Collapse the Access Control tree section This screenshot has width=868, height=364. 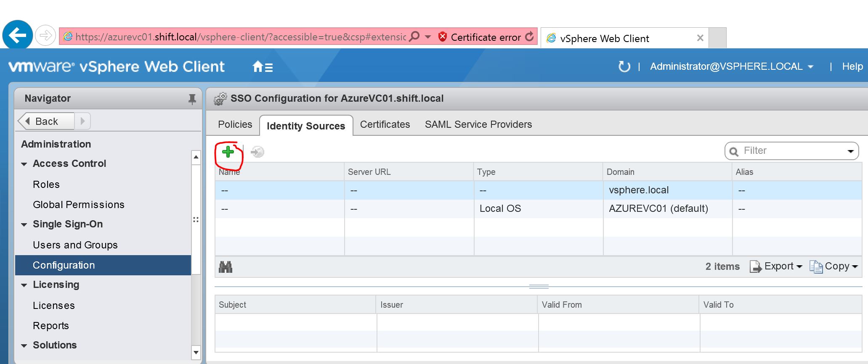click(24, 164)
